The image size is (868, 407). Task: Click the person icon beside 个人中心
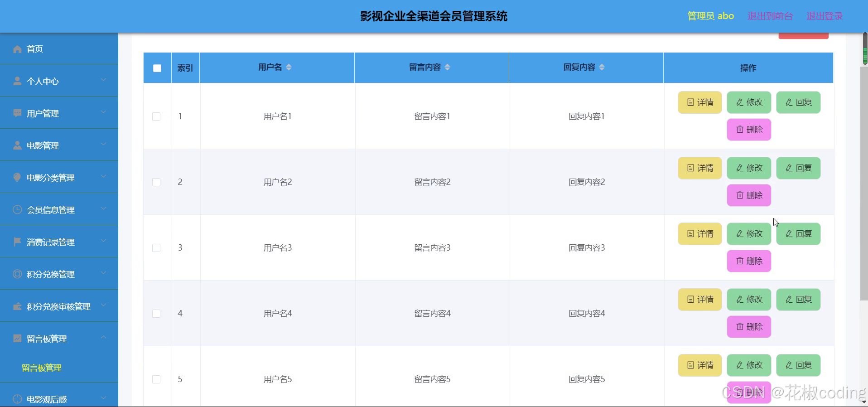tap(17, 81)
